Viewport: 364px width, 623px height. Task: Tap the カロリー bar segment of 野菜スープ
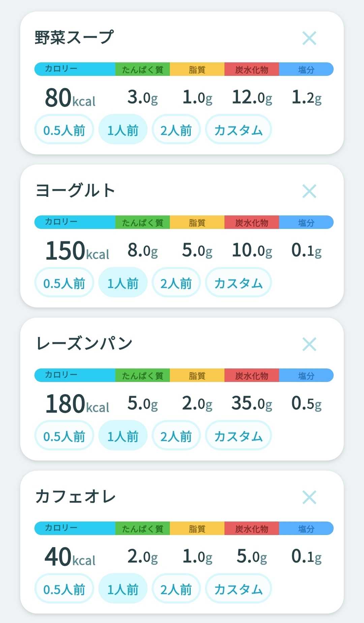tap(75, 69)
